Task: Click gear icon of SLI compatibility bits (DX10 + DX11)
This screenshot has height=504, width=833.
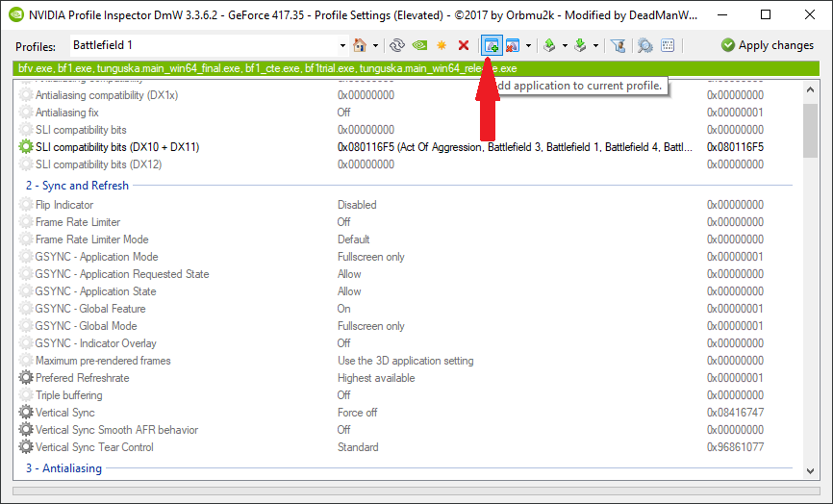Action: [26, 147]
